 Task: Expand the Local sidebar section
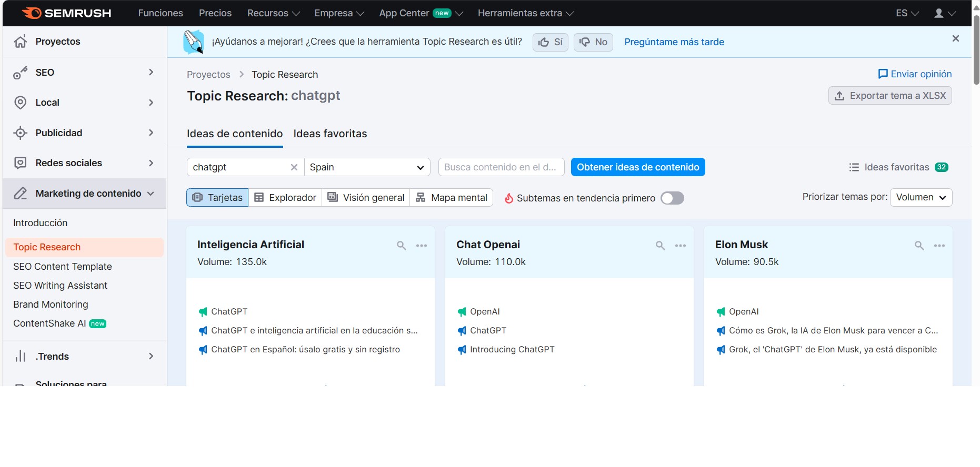coord(151,103)
